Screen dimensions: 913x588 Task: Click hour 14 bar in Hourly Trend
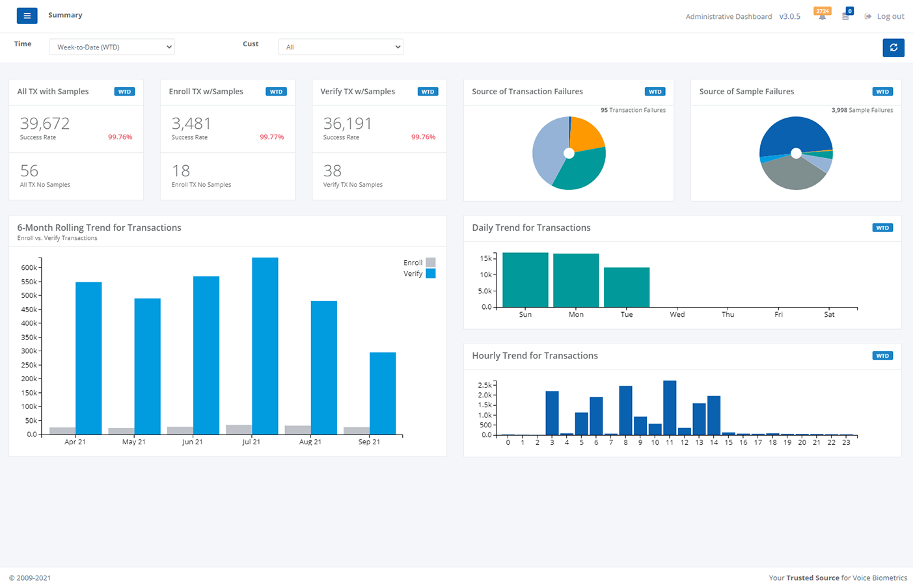[x=714, y=416]
